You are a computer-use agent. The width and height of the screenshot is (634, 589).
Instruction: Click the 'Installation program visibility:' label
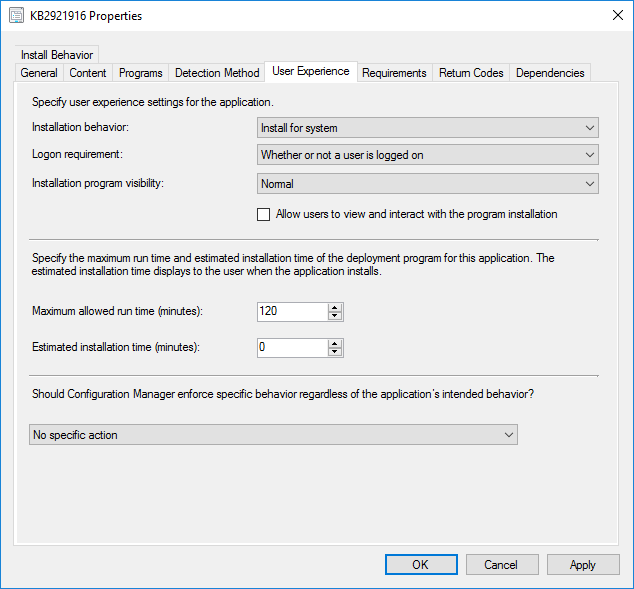(98, 183)
